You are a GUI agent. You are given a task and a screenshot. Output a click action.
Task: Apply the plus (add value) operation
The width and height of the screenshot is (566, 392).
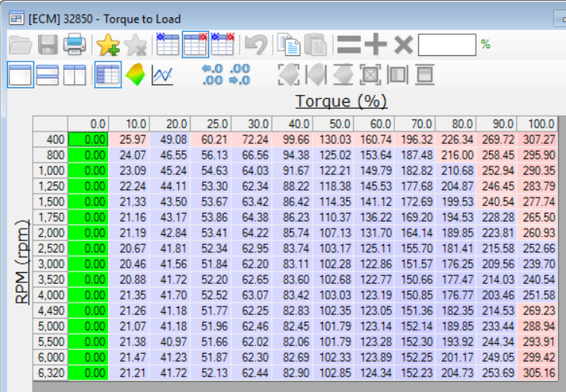tap(376, 45)
